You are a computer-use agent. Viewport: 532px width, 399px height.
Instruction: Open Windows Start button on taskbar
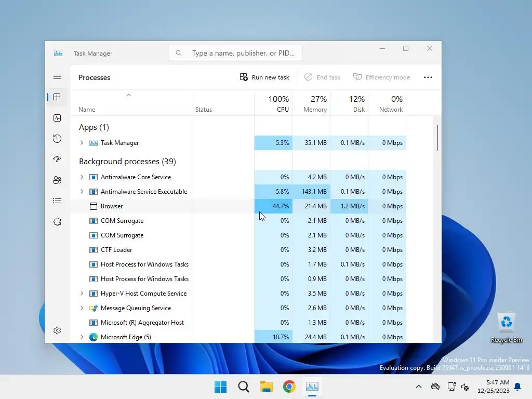220,387
